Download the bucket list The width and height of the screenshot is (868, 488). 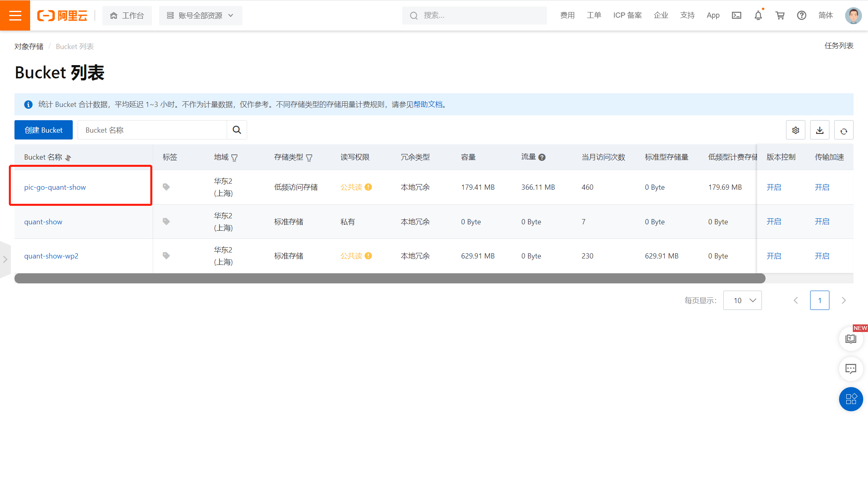point(819,130)
